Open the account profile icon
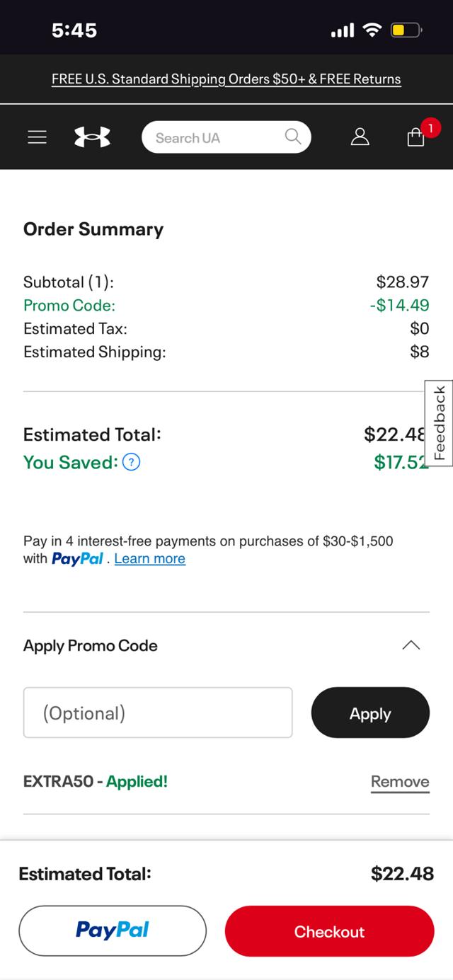 tap(360, 137)
